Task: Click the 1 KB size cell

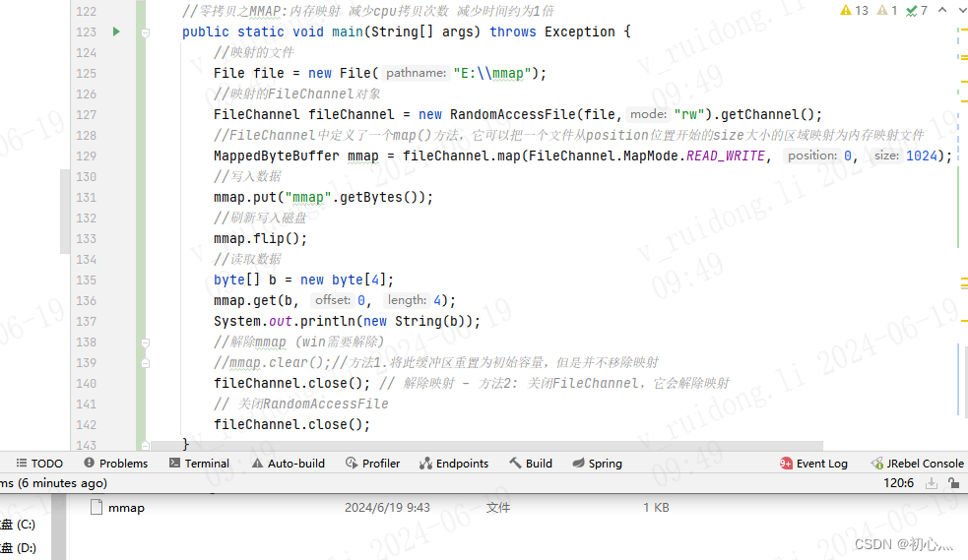Action: pos(656,508)
